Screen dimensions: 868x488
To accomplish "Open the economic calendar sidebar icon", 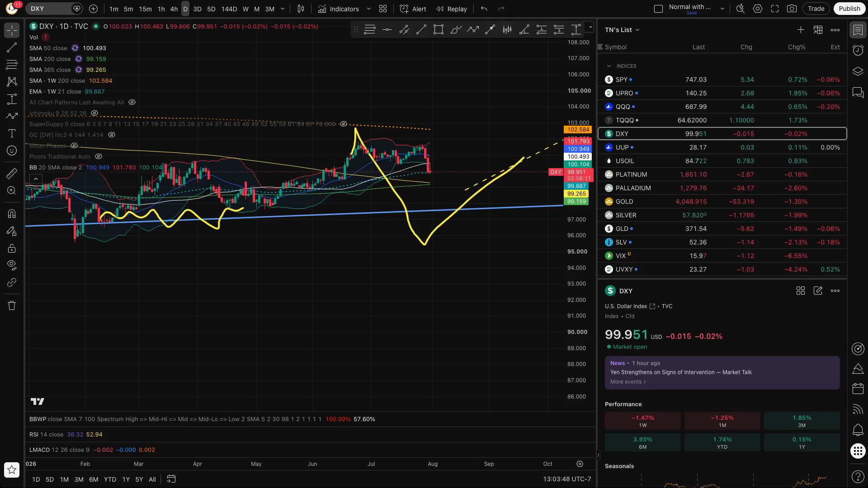I will click(858, 389).
